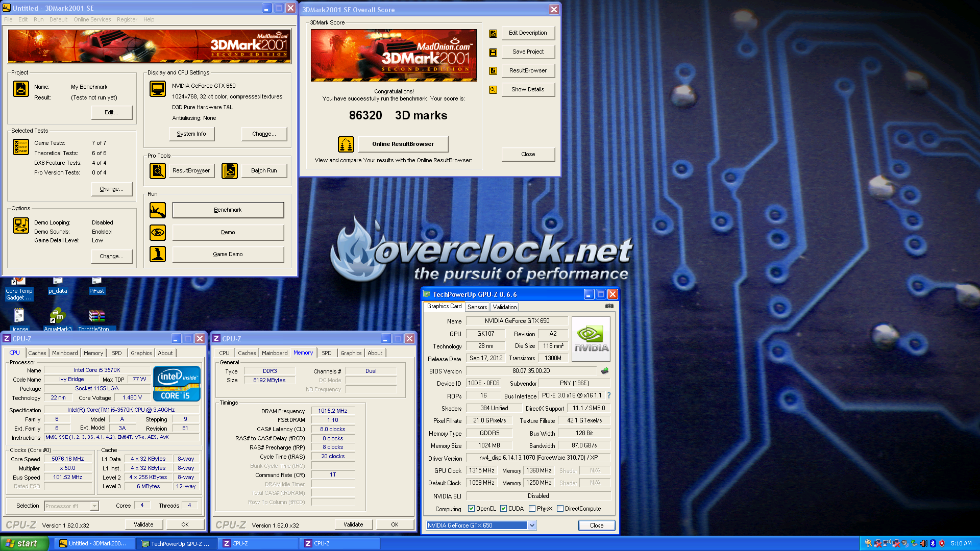Click the ResultBrowser icon in Overall Score window

pos(493,71)
